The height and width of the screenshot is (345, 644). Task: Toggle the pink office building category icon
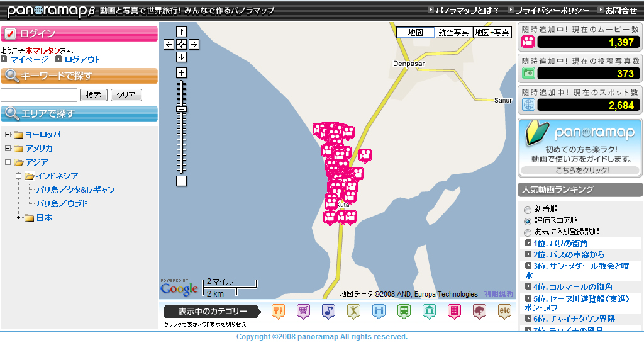(454, 311)
